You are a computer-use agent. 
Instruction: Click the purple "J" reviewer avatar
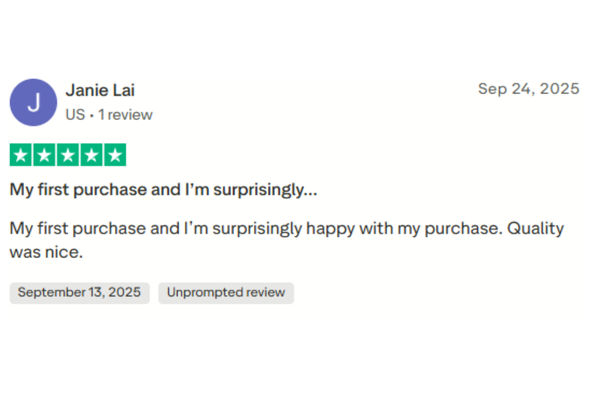pyautogui.click(x=33, y=102)
